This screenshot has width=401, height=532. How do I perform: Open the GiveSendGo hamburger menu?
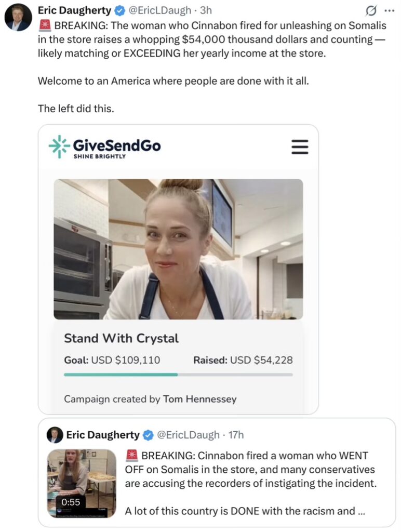[x=300, y=147]
